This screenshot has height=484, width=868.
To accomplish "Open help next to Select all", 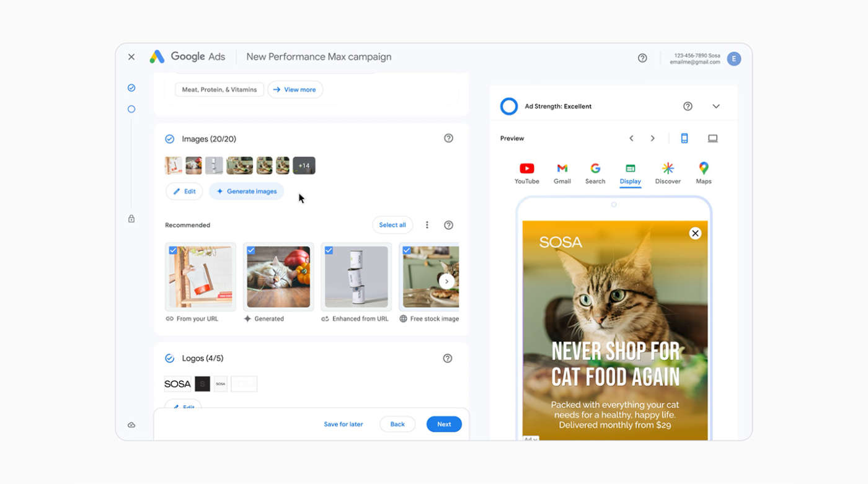I will (449, 225).
